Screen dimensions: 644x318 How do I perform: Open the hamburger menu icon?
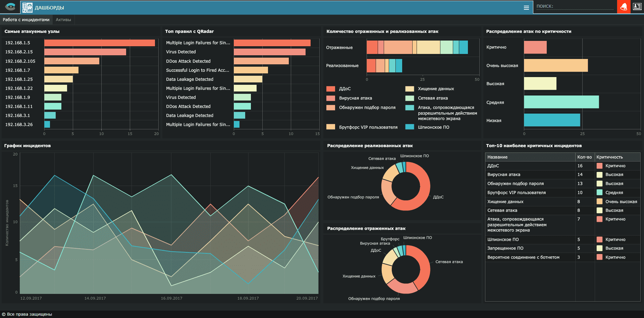(x=526, y=8)
